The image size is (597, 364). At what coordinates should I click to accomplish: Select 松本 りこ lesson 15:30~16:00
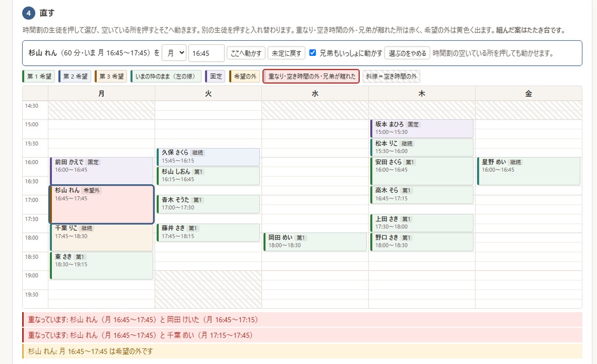coord(422,147)
